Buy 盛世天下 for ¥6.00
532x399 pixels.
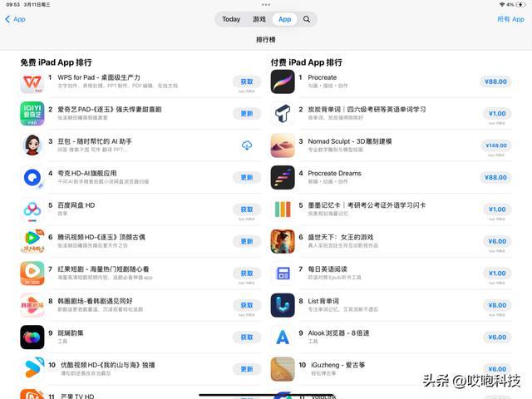[x=497, y=241]
